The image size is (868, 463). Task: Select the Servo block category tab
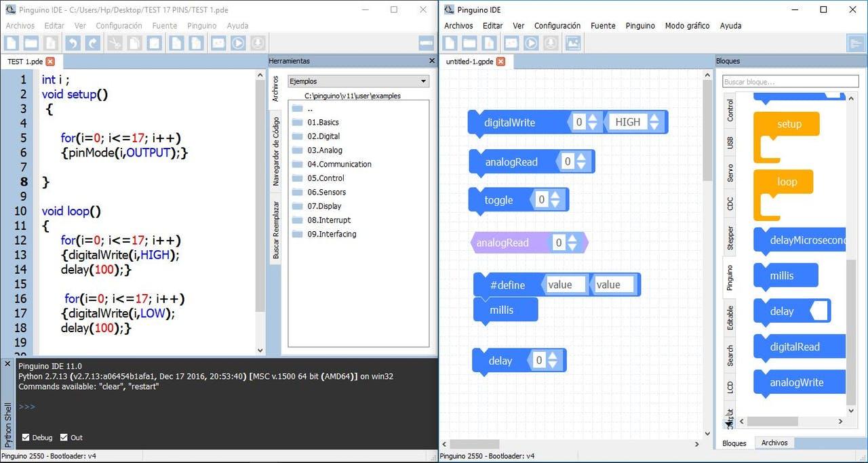730,173
